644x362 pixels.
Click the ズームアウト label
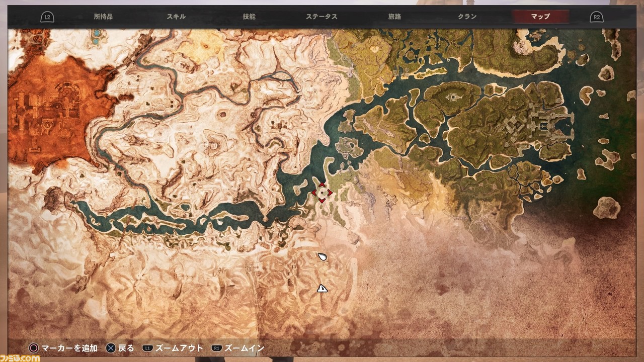point(180,348)
